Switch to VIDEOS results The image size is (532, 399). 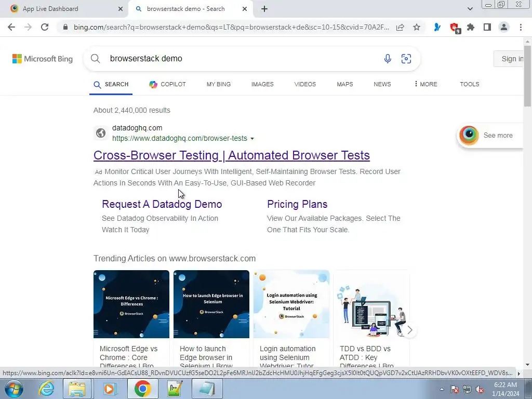[x=305, y=84]
